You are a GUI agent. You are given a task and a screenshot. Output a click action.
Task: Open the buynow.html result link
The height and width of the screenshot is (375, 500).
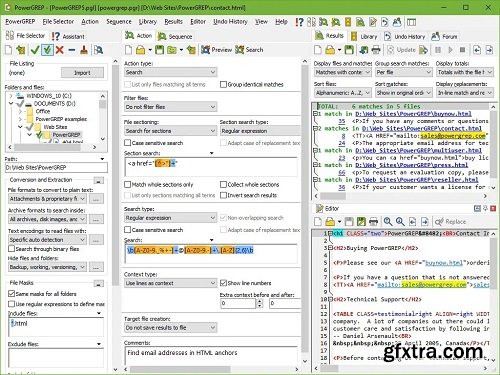(413, 114)
